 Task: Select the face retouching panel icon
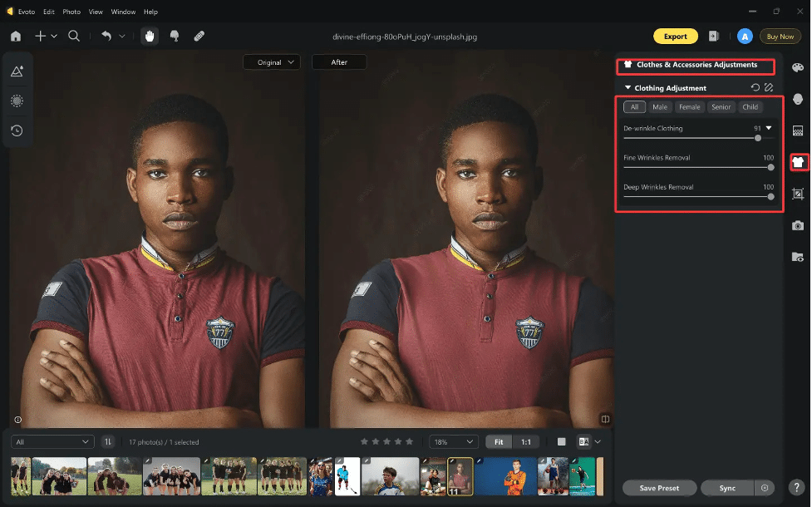click(797, 99)
